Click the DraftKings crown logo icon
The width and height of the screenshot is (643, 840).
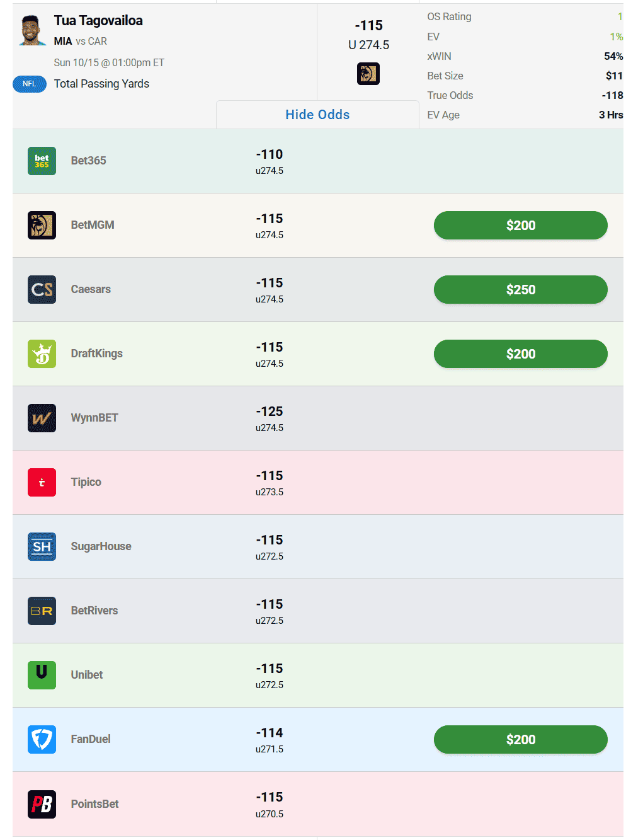(42, 354)
